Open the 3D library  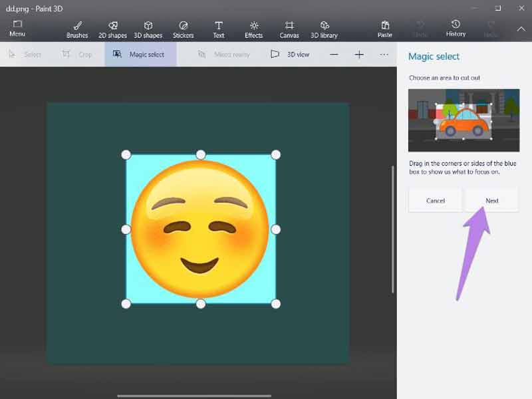324,29
